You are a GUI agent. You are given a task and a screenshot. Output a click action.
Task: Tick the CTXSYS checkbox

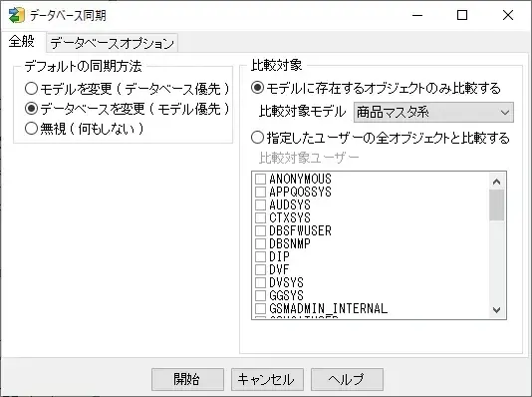(x=260, y=217)
